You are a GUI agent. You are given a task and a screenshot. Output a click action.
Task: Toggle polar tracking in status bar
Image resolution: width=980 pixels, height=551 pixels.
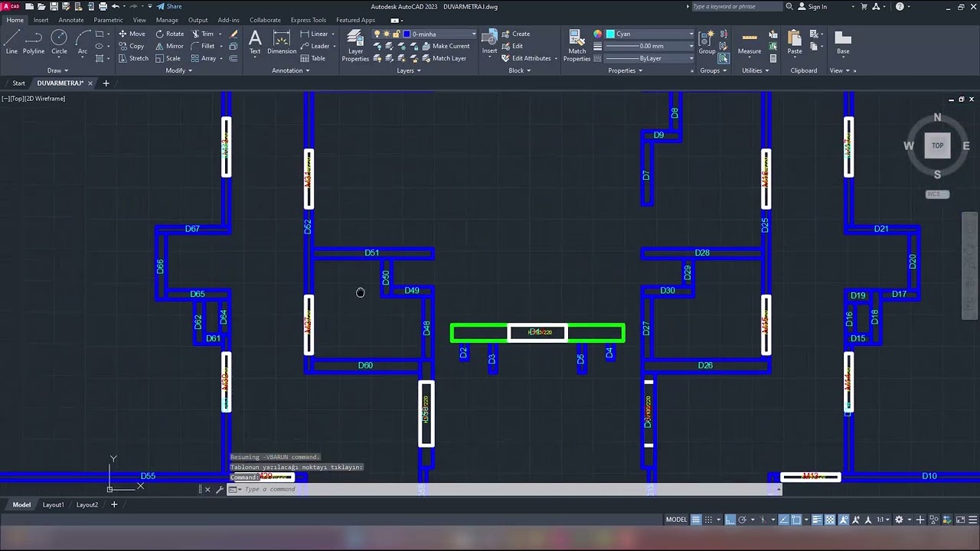(x=743, y=520)
